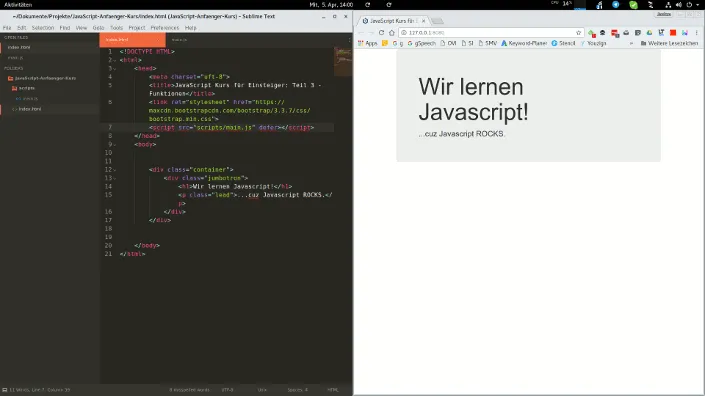
Task: Fold the head tag at line 3
Action: (115, 69)
